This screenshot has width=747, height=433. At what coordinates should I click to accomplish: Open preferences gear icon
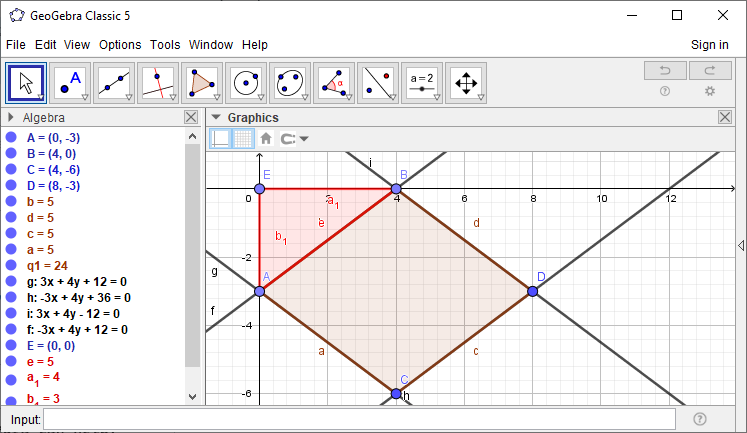[710, 91]
